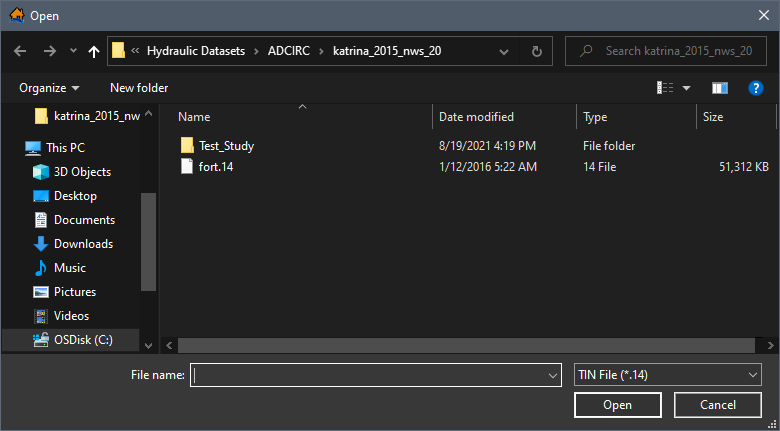
Task: Click the navigation pane down scroll arrow
Action: tap(148, 345)
